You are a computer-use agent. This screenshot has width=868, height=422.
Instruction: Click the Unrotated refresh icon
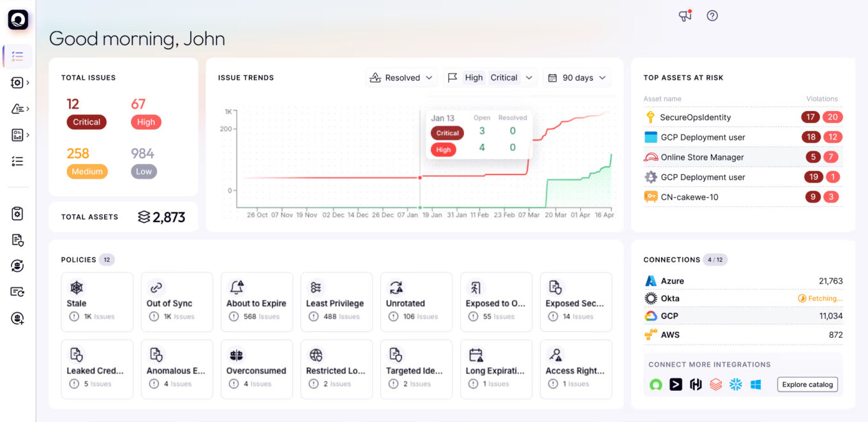tap(396, 287)
